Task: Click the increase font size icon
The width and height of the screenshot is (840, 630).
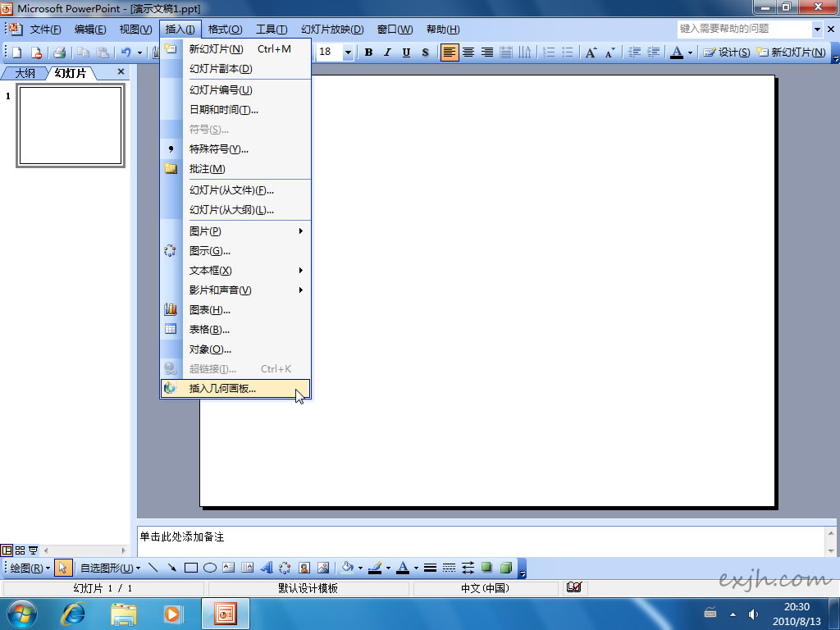Action: coord(591,52)
